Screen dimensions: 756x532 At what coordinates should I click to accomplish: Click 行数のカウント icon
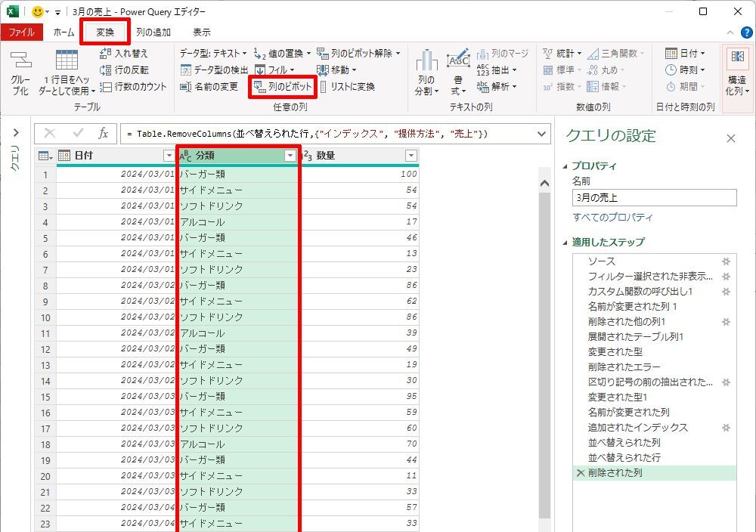[x=107, y=87]
